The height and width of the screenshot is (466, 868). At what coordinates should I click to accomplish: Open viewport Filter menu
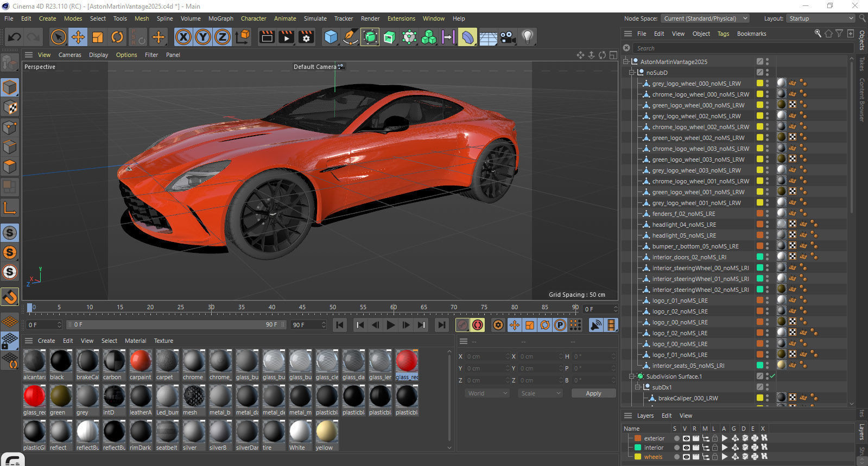click(151, 55)
